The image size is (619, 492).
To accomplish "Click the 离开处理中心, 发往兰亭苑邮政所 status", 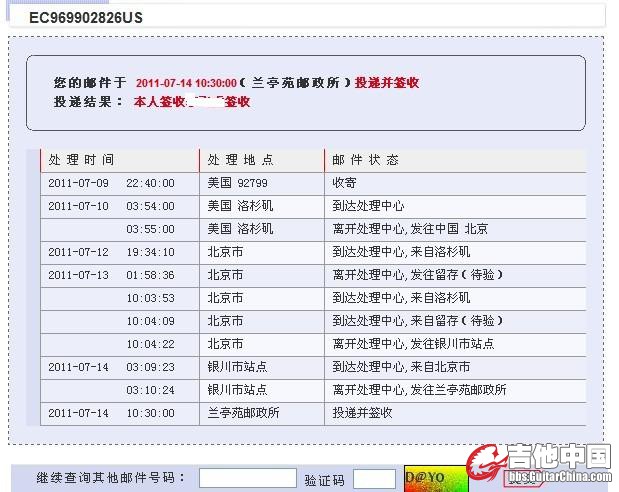I will [419, 390].
